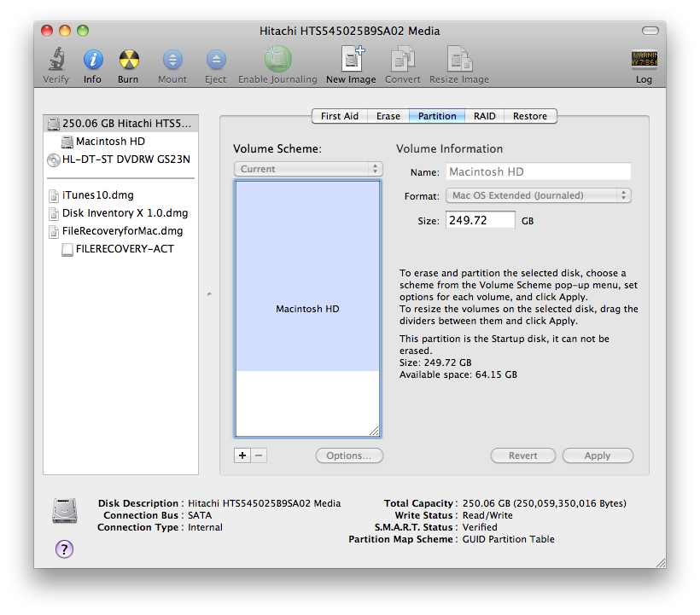Click the window resize grip corner

661,563
